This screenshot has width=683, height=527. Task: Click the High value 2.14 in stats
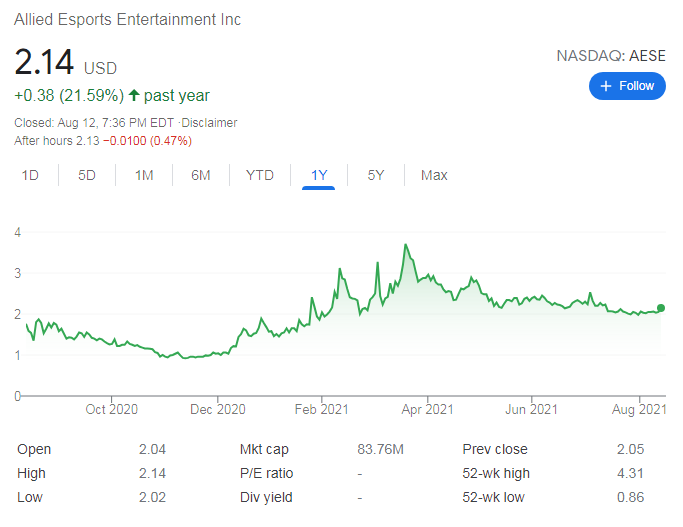152,473
